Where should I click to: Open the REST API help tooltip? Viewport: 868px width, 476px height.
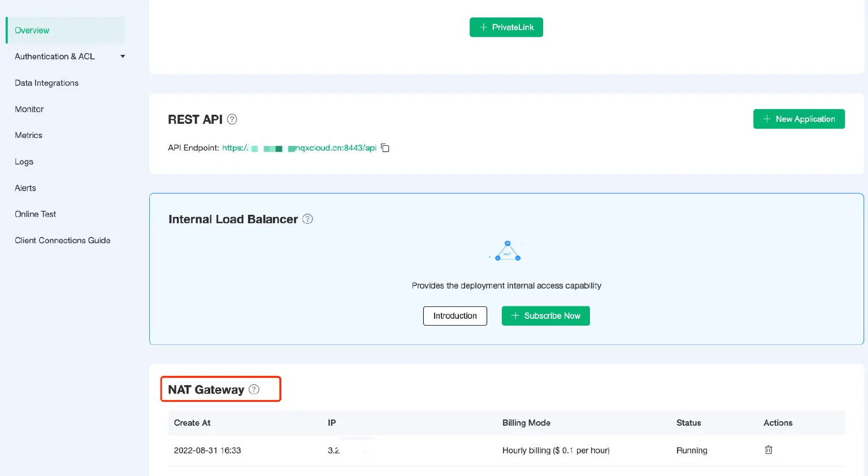(232, 119)
